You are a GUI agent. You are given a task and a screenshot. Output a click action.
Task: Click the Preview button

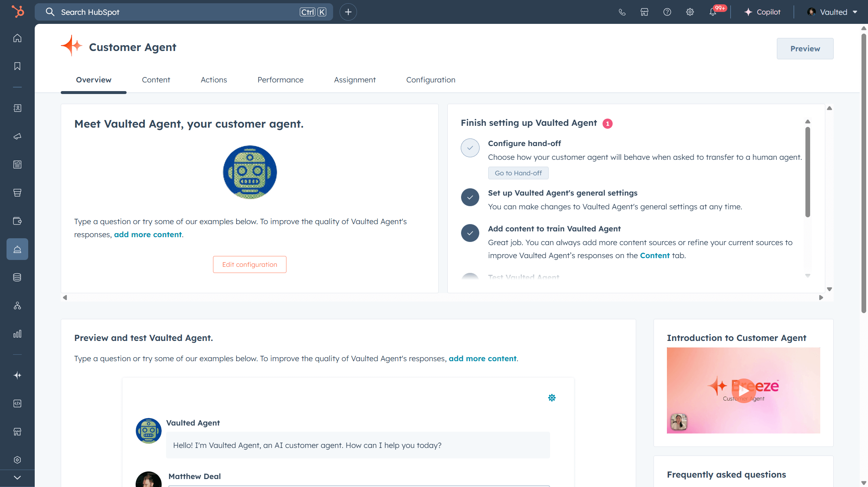pyautogui.click(x=805, y=48)
